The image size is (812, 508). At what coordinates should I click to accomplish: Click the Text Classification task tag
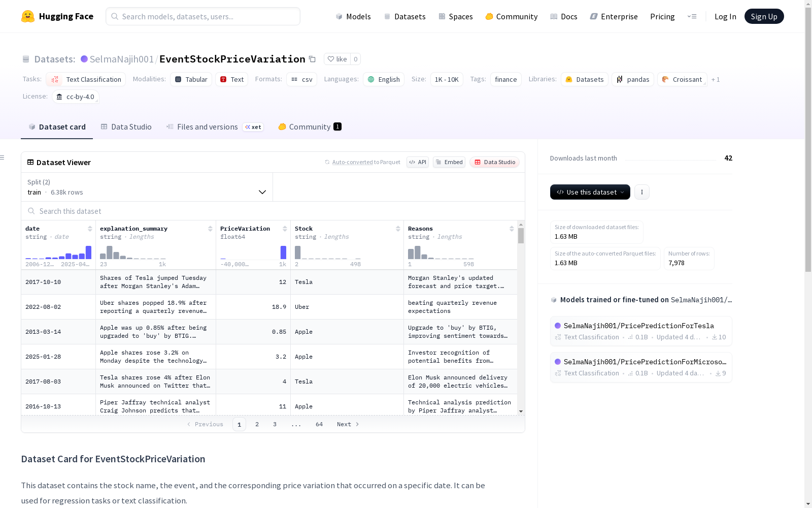pos(86,79)
